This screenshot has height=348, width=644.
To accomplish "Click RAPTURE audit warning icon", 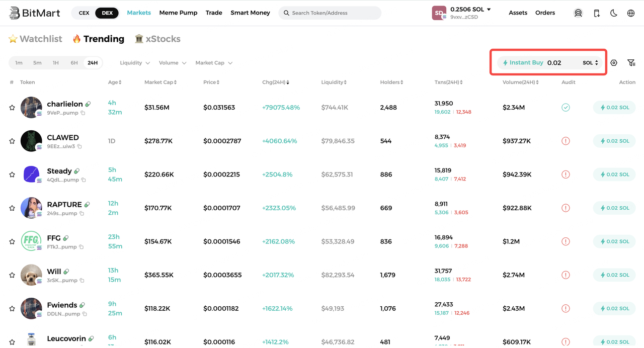I will click(566, 208).
